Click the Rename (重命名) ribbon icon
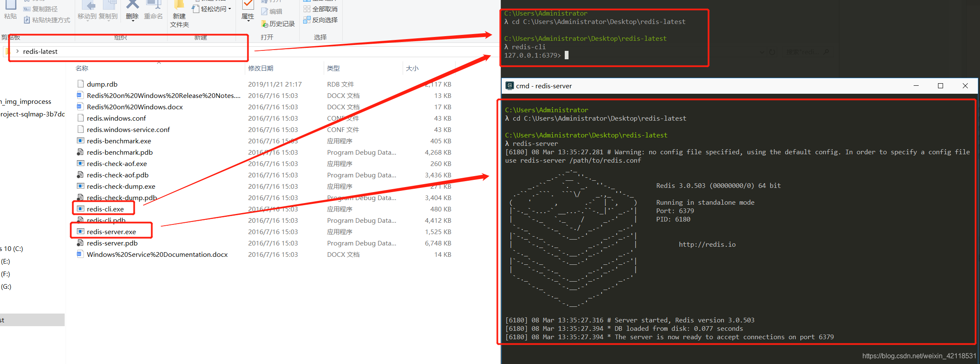The height and width of the screenshot is (364, 980). 153,4
